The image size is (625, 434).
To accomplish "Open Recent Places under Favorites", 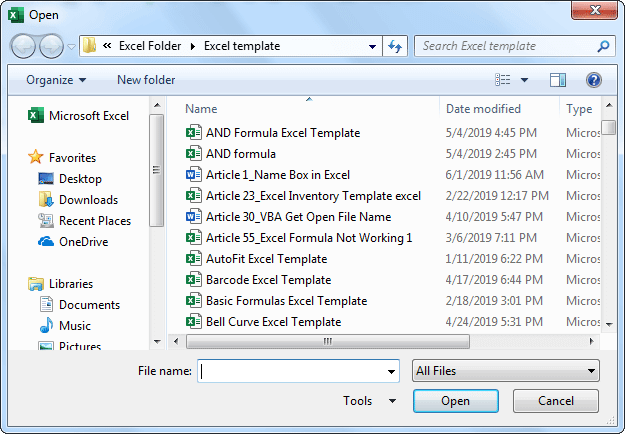I will pyautogui.click(x=85, y=221).
